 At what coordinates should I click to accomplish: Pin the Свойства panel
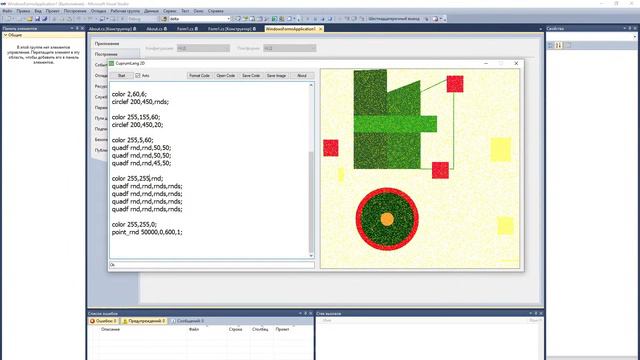(x=630, y=28)
